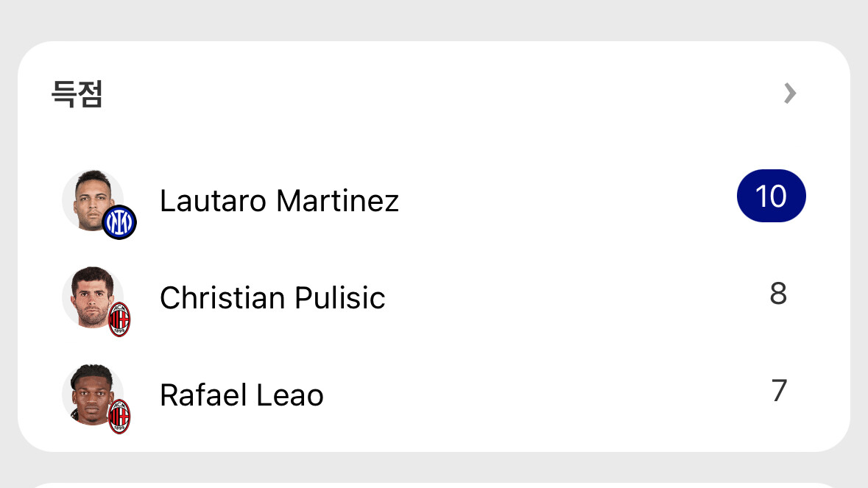Click the Inter club badge on Martinez's avatar
Screen dimensions: 868x488
pos(119,222)
